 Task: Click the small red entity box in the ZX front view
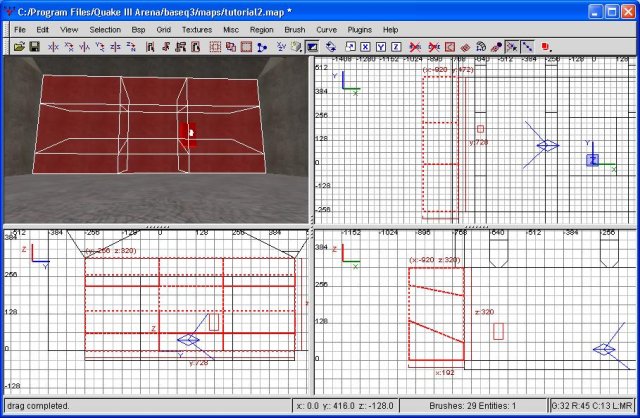(498, 331)
